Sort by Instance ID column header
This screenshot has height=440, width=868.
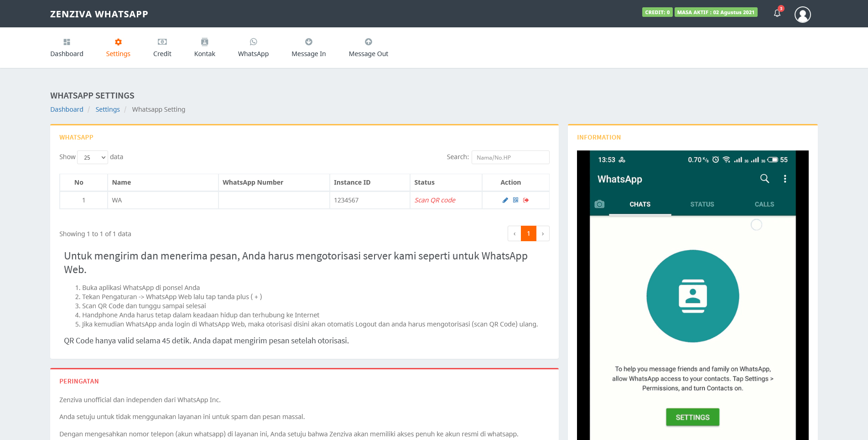click(369, 182)
